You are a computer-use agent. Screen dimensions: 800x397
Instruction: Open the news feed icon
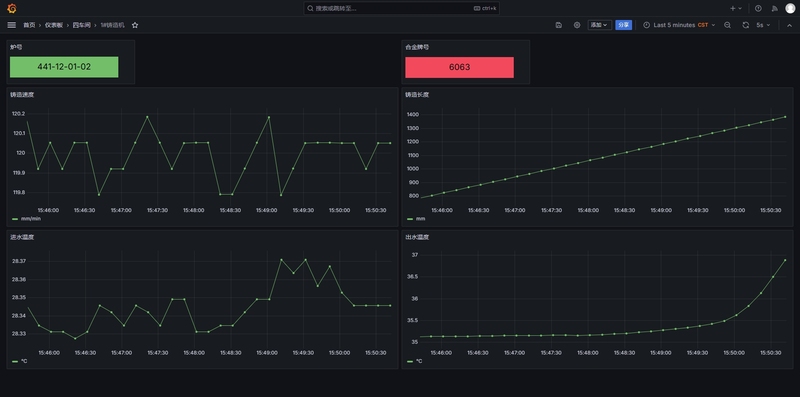[774, 8]
